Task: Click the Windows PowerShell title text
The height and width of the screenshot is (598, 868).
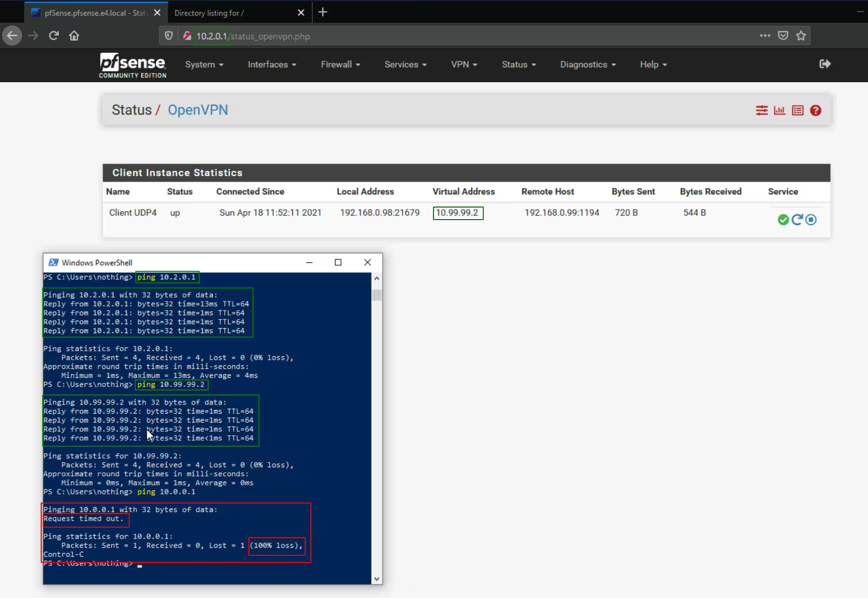Action: click(97, 262)
